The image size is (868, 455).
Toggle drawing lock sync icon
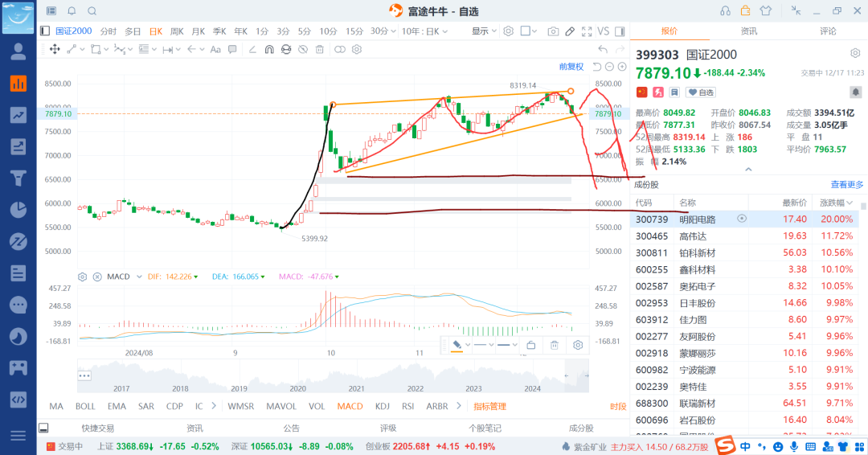coord(285,49)
